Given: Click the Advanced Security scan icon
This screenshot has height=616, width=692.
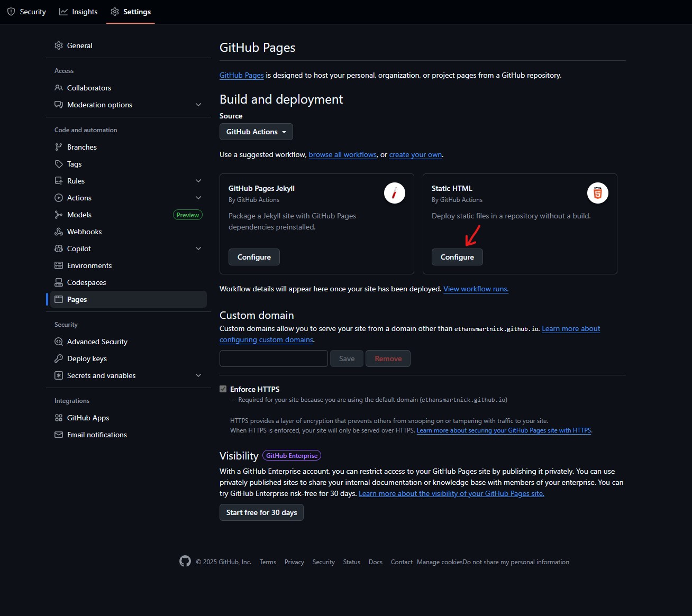Looking at the screenshot, I should pos(59,342).
